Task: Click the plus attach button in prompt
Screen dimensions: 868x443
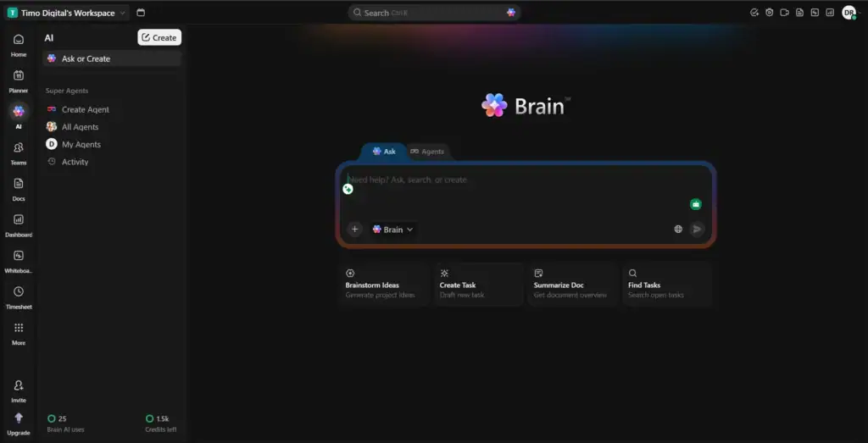Action: coord(355,229)
